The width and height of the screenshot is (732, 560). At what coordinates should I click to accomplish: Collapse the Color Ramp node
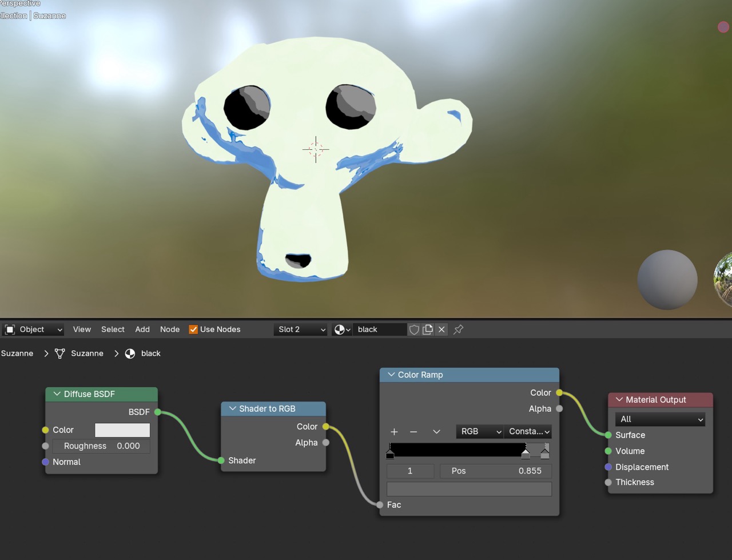click(x=391, y=375)
